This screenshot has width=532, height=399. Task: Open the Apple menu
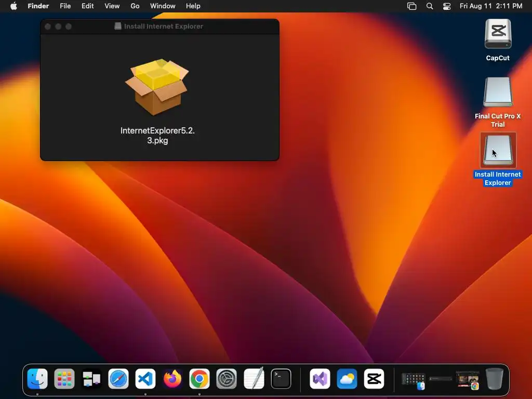(x=14, y=6)
